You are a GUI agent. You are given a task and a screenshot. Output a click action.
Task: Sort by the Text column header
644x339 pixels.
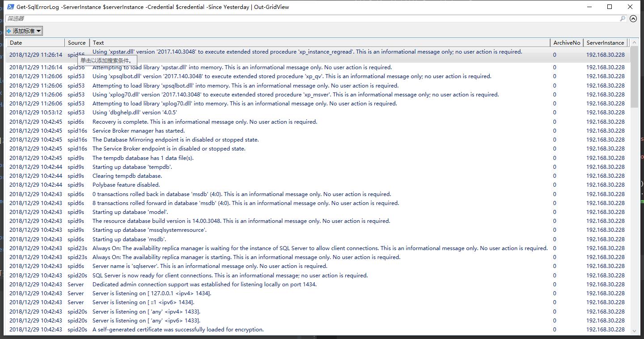(x=320, y=43)
